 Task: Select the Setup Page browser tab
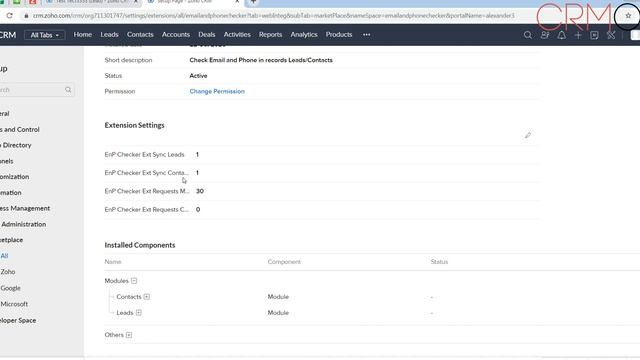point(193,2)
